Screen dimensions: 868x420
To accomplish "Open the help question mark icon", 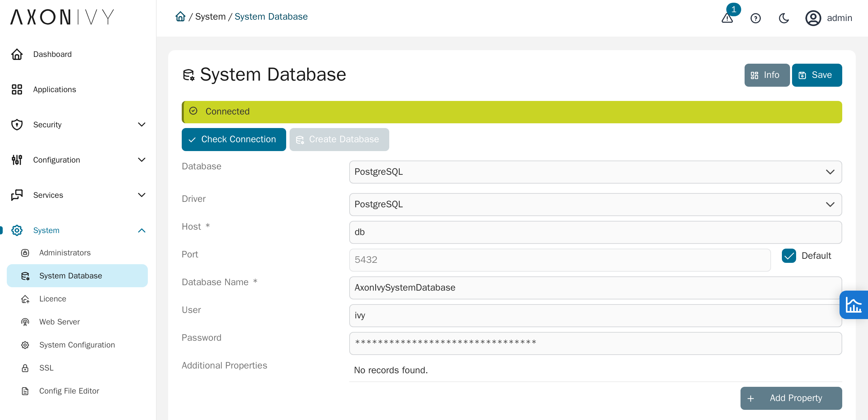I will (x=756, y=18).
